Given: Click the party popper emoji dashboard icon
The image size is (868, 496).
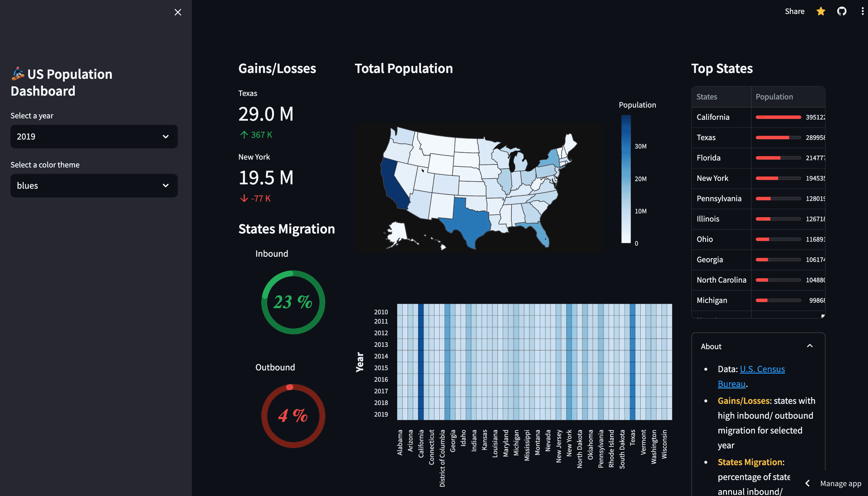Looking at the screenshot, I should tap(18, 73).
